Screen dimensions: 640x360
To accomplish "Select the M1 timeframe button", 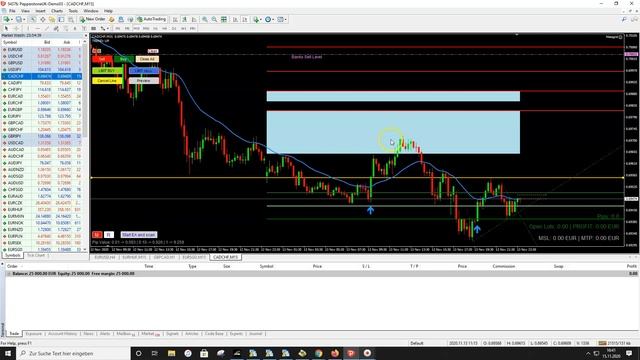I will [x=118, y=28].
